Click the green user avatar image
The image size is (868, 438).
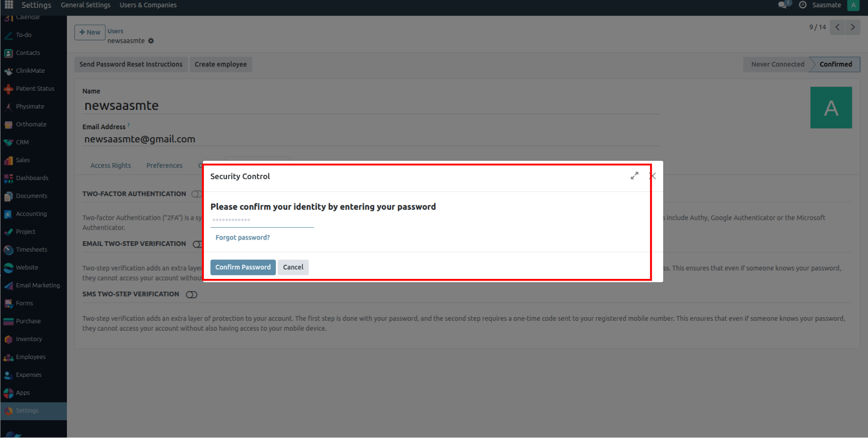[x=831, y=107]
